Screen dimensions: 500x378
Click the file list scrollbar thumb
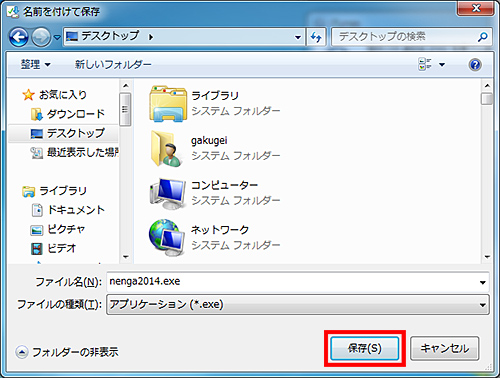(487, 99)
